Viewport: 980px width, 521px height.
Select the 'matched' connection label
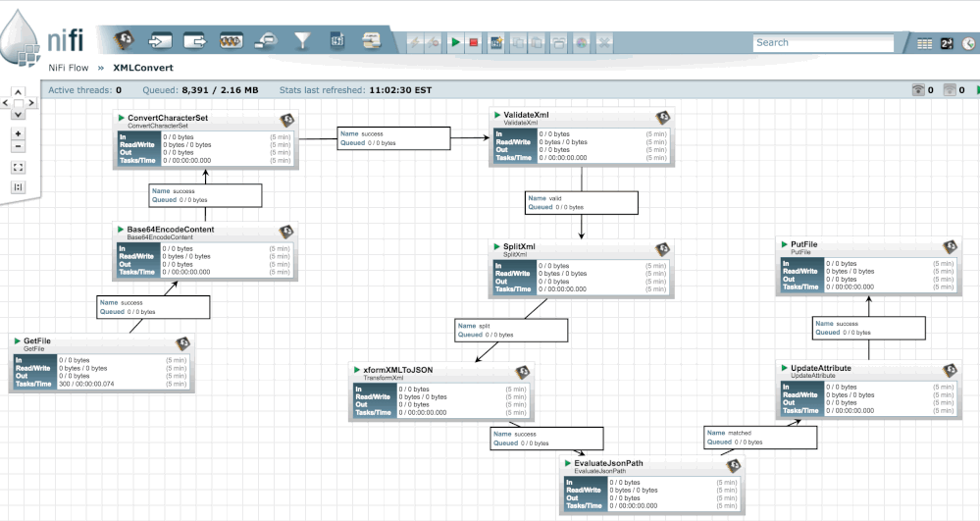tap(760, 438)
